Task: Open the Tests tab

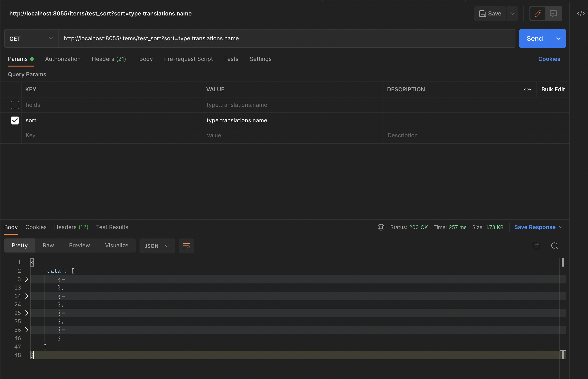Action: pos(231,59)
